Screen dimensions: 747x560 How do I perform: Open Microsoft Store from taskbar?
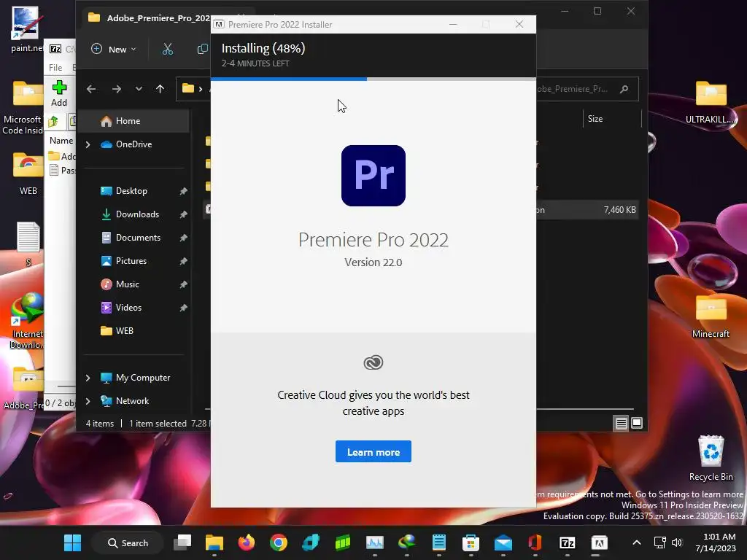pyautogui.click(x=471, y=542)
